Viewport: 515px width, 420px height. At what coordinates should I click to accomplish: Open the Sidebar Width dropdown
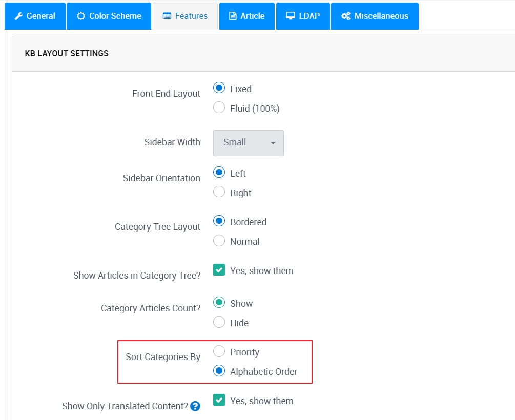pos(248,143)
